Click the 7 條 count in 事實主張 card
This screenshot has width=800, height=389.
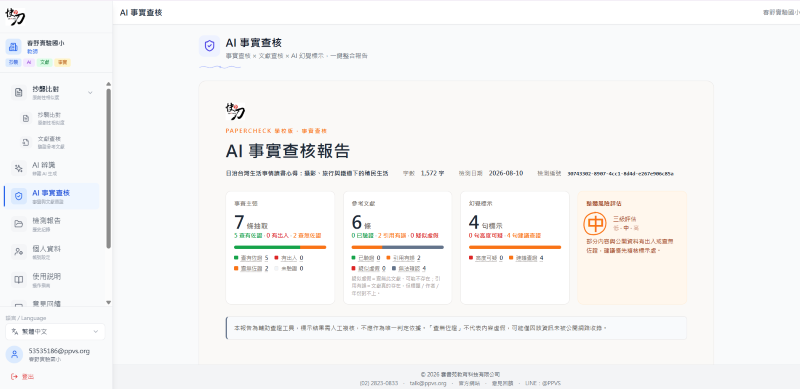(x=251, y=223)
